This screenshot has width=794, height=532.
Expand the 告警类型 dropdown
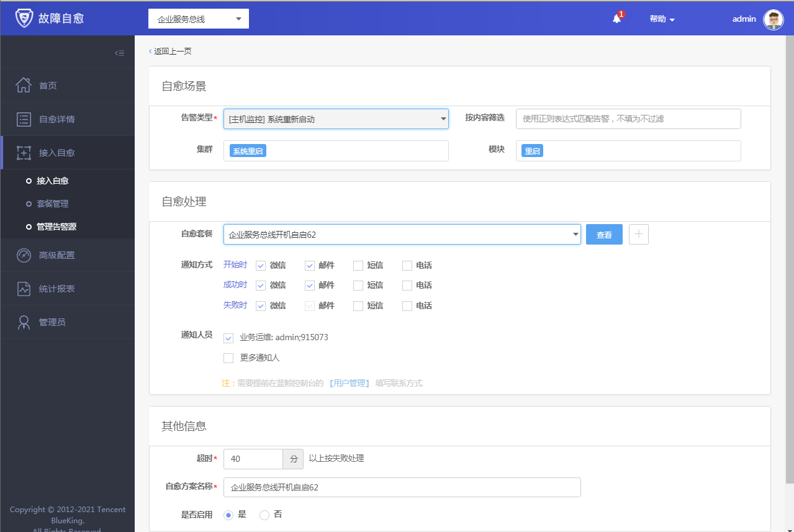point(336,119)
